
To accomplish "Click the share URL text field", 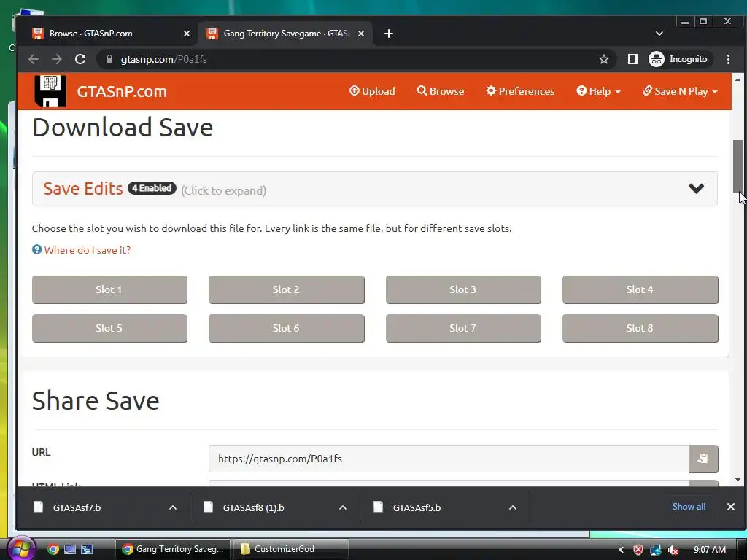I will pos(449,459).
